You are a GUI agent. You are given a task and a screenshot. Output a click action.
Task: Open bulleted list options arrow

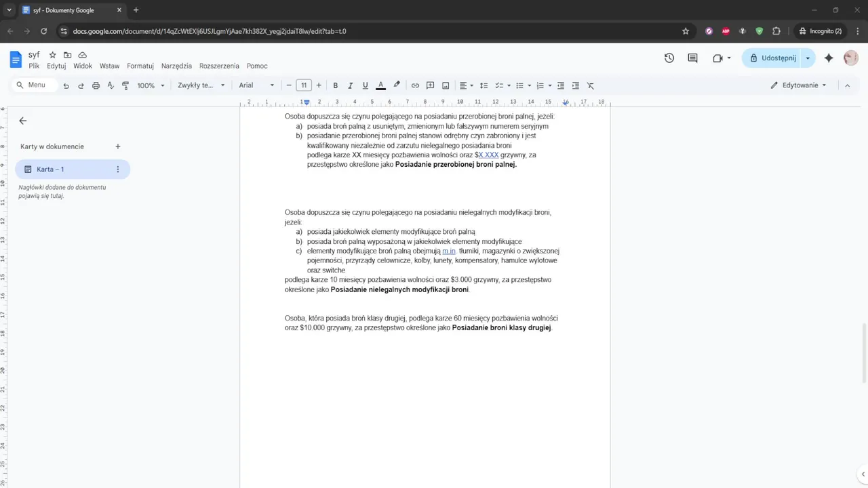pos(530,85)
